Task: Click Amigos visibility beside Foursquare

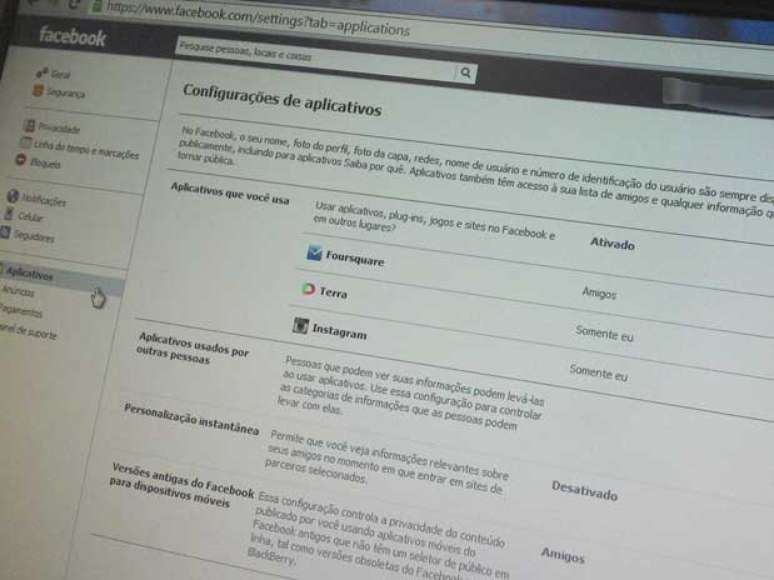Action: coord(599,293)
